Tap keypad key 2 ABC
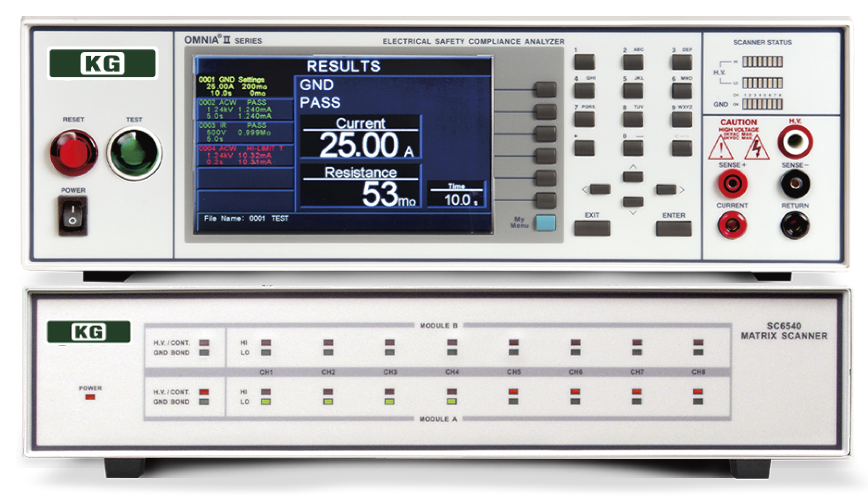The width and height of the screenshot is (868, 497). (x=633, y=62)
